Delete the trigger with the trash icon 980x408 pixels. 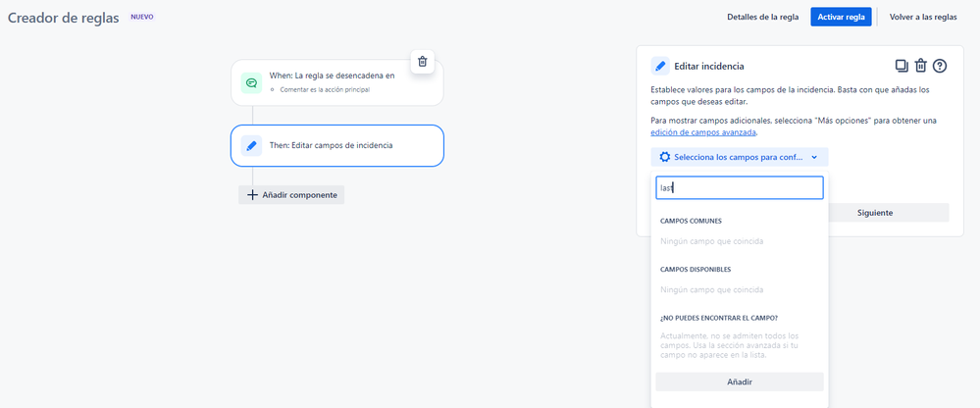(423, 61)
